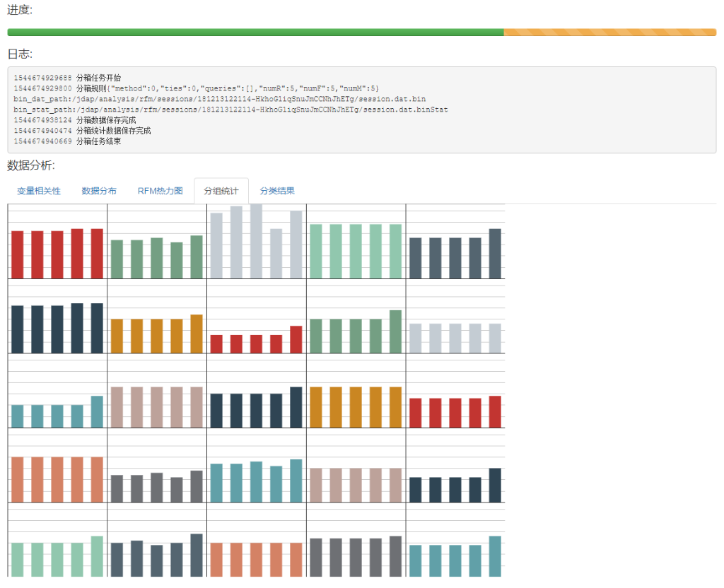Screen dimensions: 724x588
Task: Select the RFM热力图 tab
Action: coord(160,191)
